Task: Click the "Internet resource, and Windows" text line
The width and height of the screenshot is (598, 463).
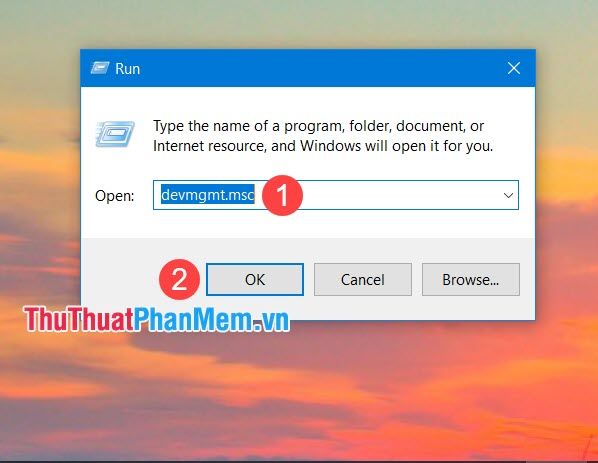Action: [323, 146]
